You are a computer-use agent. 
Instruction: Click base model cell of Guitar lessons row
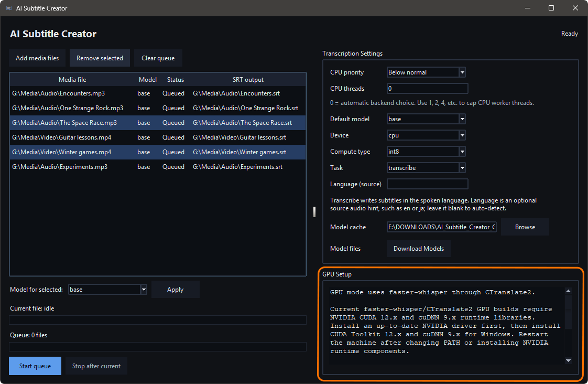[144, 137]
